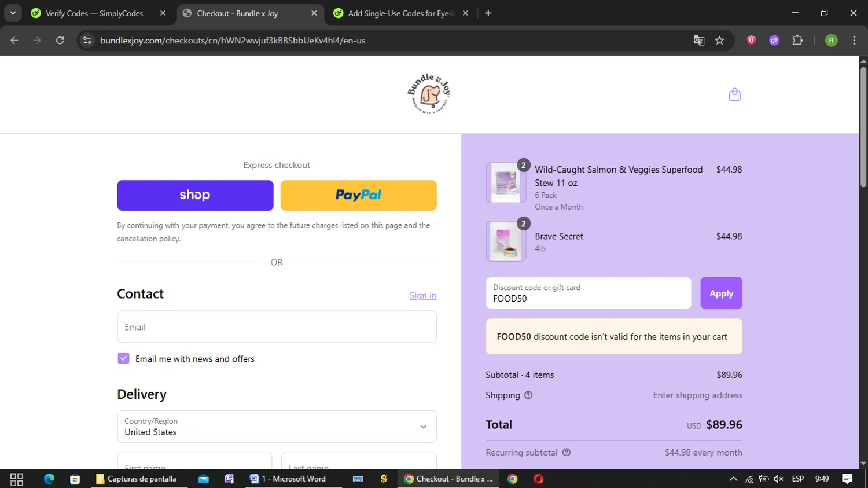Open the Windows Task View icon

click(17, 479)
